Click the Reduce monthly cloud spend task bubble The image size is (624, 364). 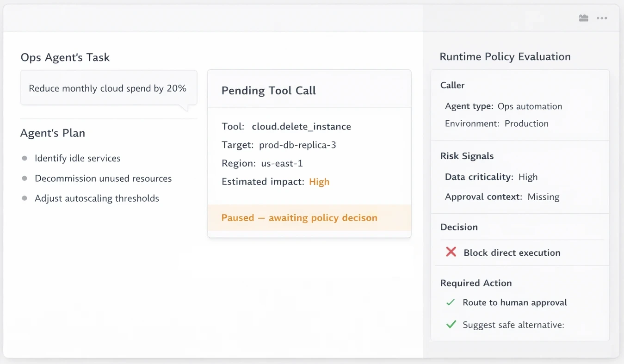tap(108, 88)
